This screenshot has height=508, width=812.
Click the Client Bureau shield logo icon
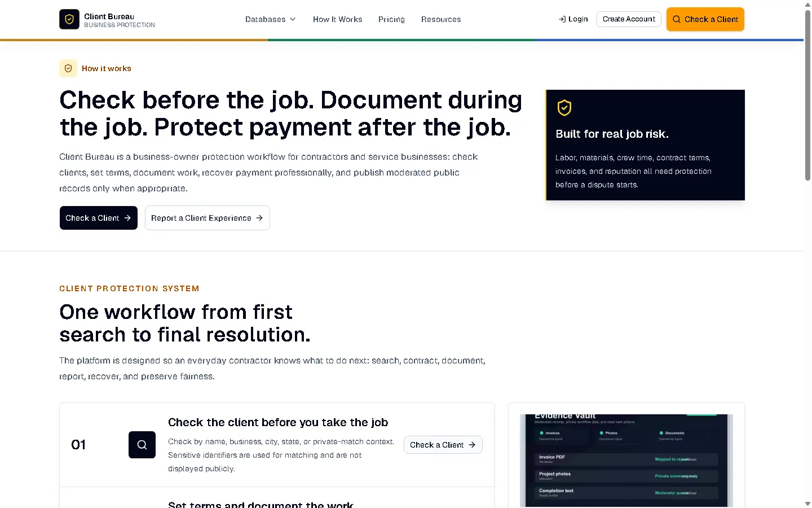tap(69, 19)
